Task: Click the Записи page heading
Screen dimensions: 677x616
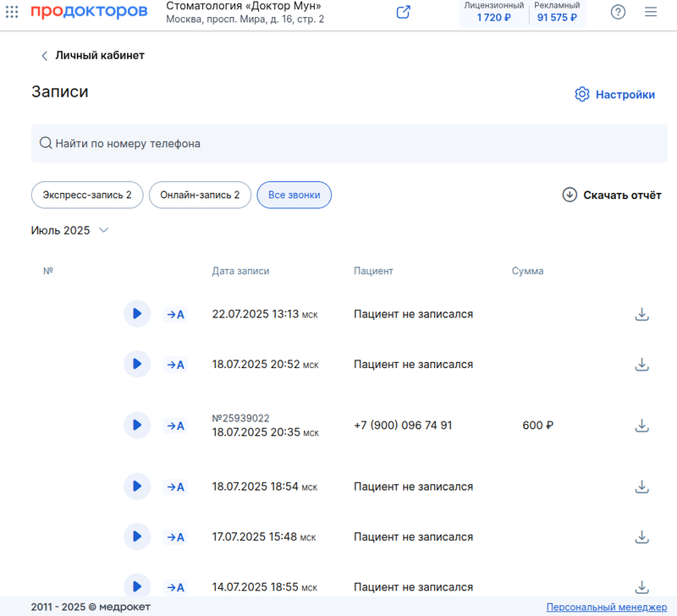Action: (x=59, y=91)
